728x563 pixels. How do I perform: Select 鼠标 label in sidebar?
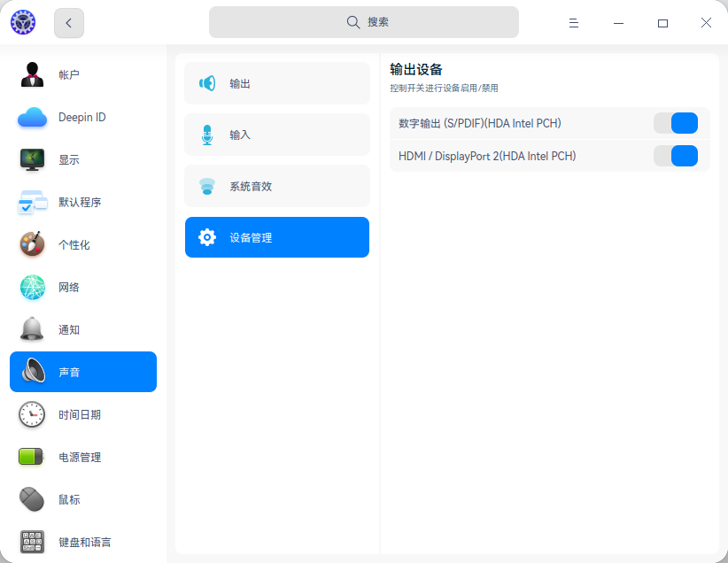(69, 500)
